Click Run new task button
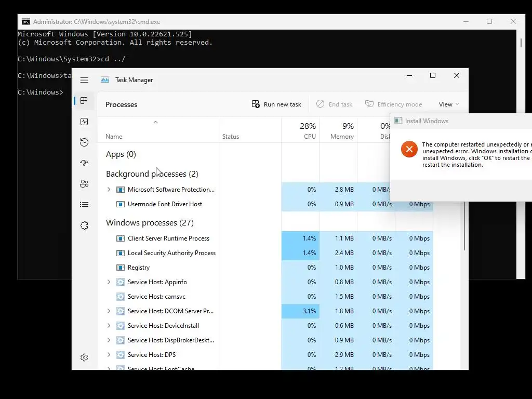The image size is (532, 399). (276, 104)
